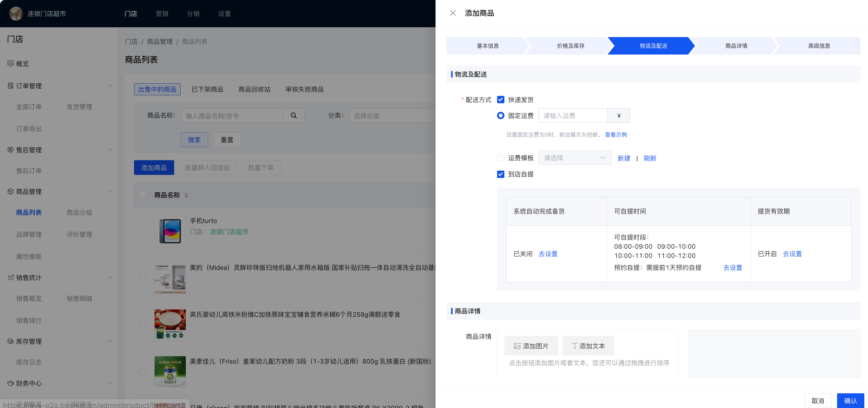Uncheck the 快递发货 checkbox
The width and height of the screenshot is (868, 408).
click(x=500, y=100)
